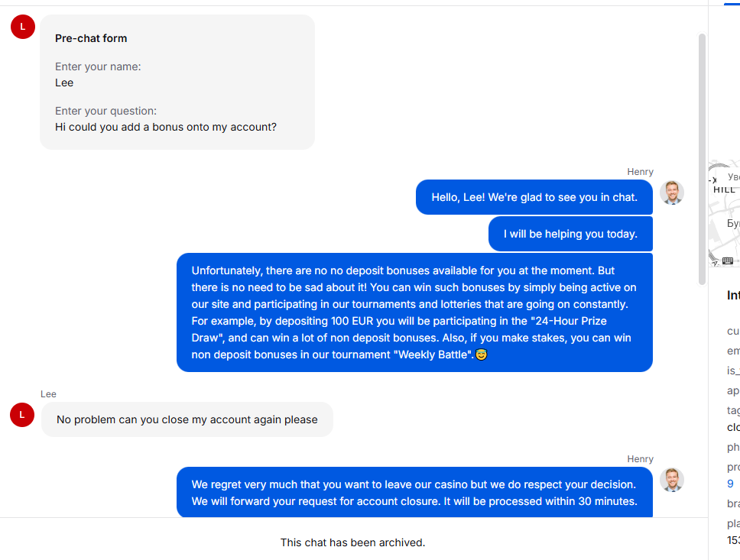Click the "This chat has been archived" notice
The height and width of the screenshot is (560, 740).
click(352, 542)
